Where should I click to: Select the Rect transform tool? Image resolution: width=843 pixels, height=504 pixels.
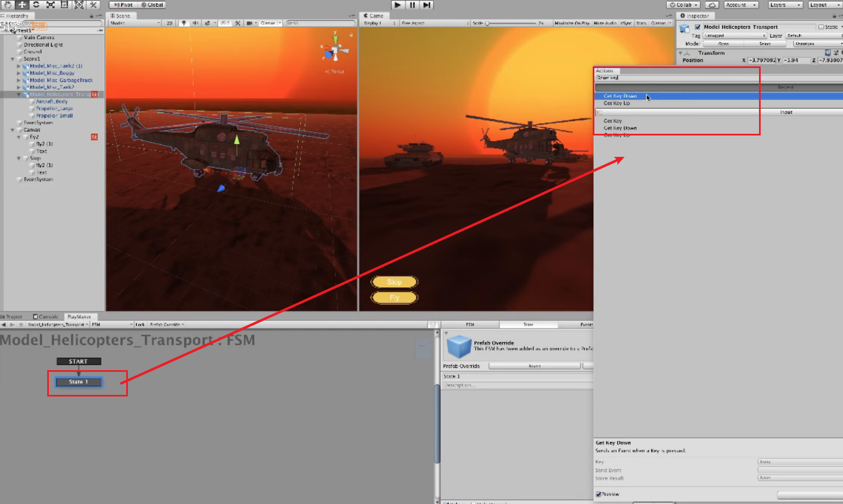[64, 4]
